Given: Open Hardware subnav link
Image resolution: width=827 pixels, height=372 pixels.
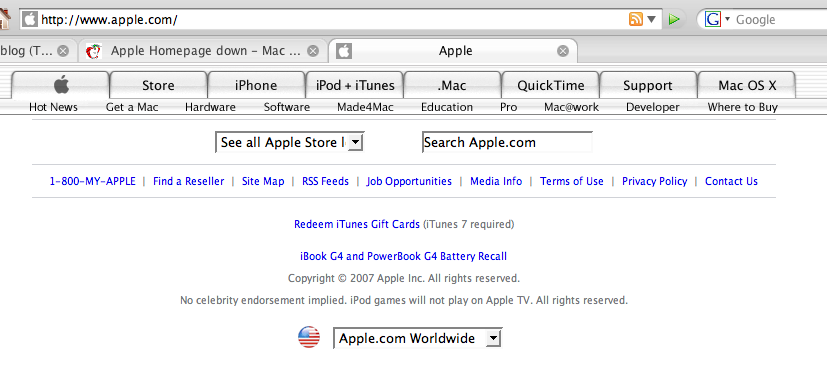Looking at the screenshot, I should pos(210,107).
